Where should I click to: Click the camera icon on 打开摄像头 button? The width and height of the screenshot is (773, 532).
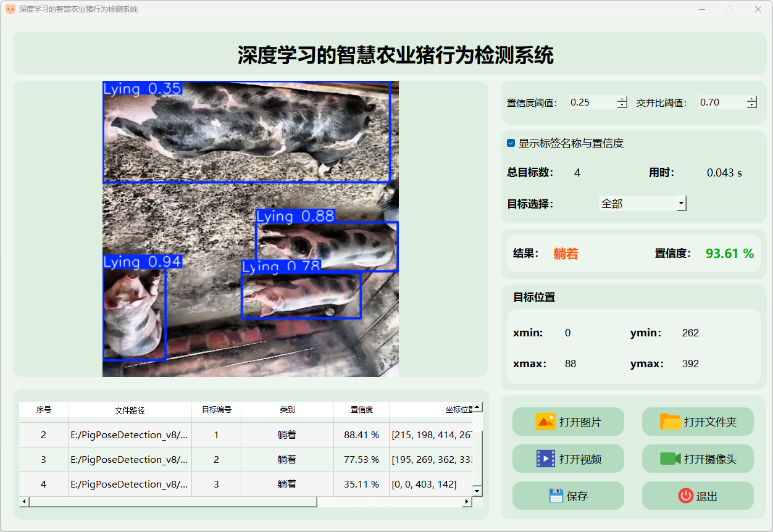670,459
